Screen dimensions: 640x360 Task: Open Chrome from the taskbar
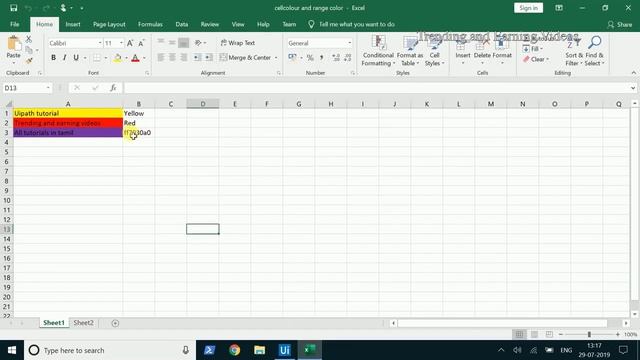pos(234,350)
